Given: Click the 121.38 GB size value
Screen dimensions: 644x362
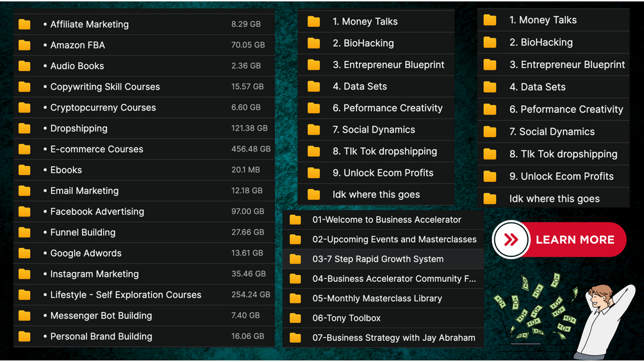Looking at the screenshot, I should click(x=249, y=128).
